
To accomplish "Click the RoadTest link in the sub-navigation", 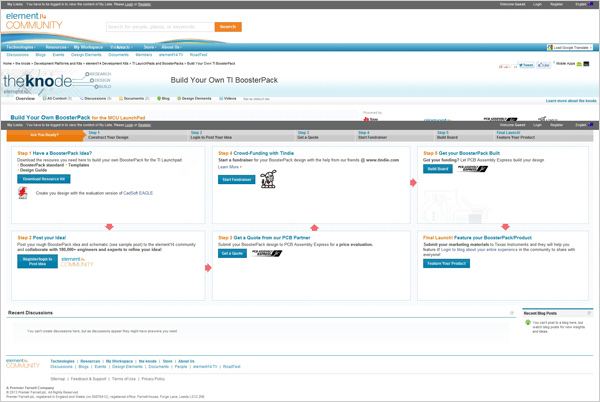I will (x=198, y=55).
